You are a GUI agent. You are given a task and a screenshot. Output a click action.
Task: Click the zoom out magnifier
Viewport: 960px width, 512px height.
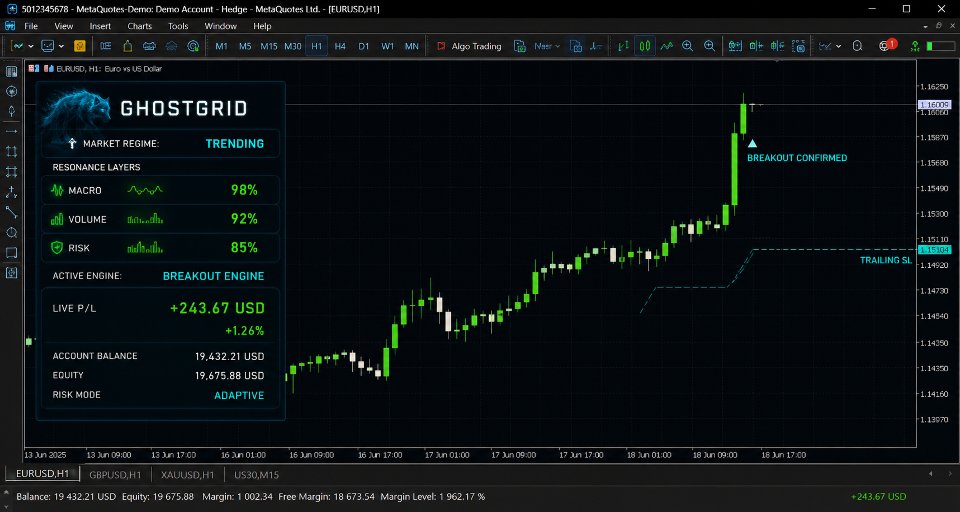710,46
